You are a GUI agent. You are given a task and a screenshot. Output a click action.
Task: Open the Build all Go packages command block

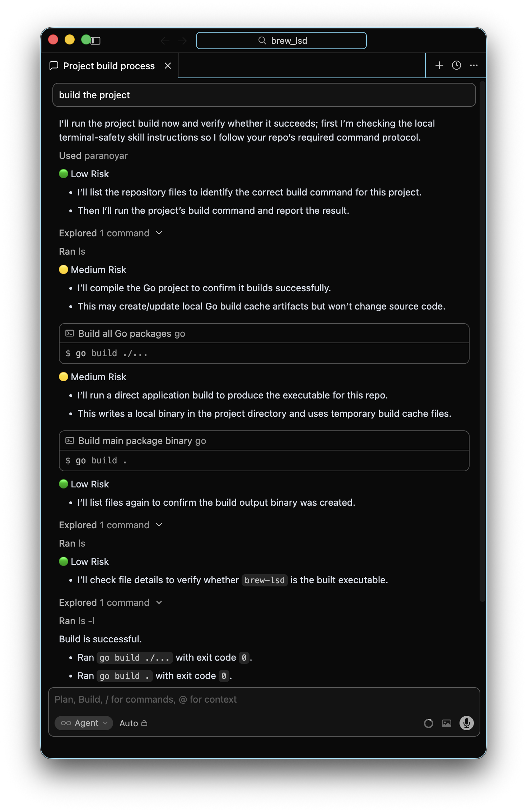[x=264, y=334]
